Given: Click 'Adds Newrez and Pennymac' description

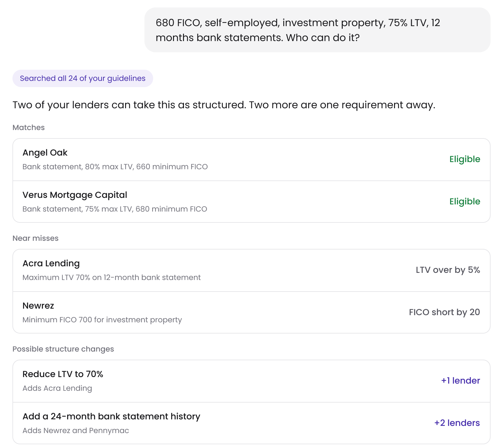Looking at the screenshot, I should point(76,431).
